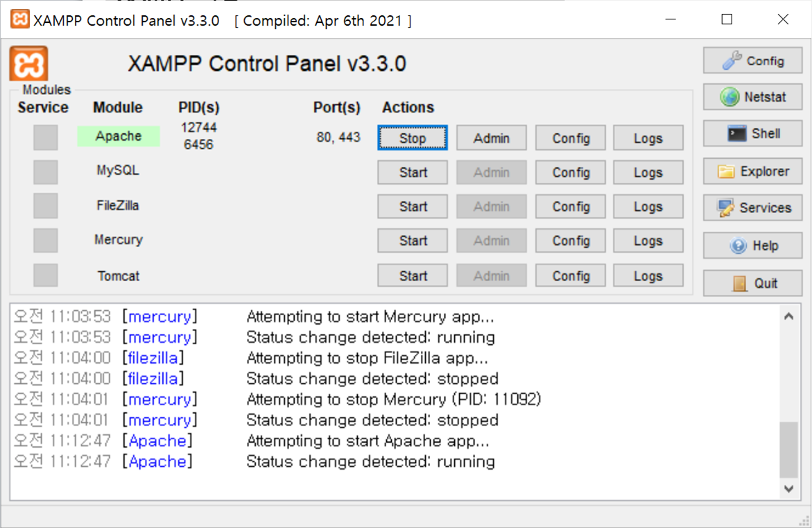Toggle the MySQL service install box

point(46,171)
